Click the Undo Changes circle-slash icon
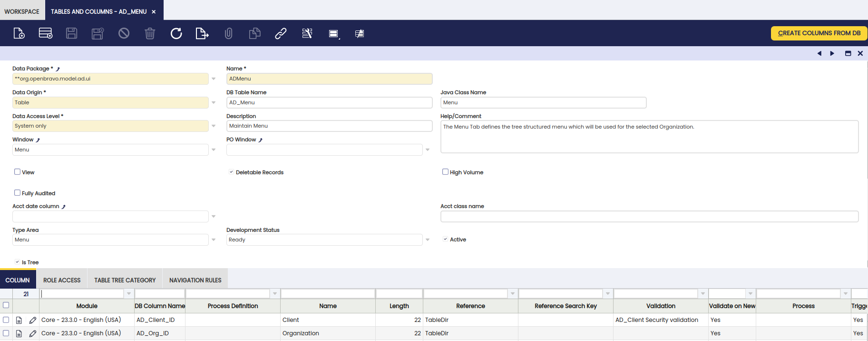The image size is (868, 341). pos(124,33)
